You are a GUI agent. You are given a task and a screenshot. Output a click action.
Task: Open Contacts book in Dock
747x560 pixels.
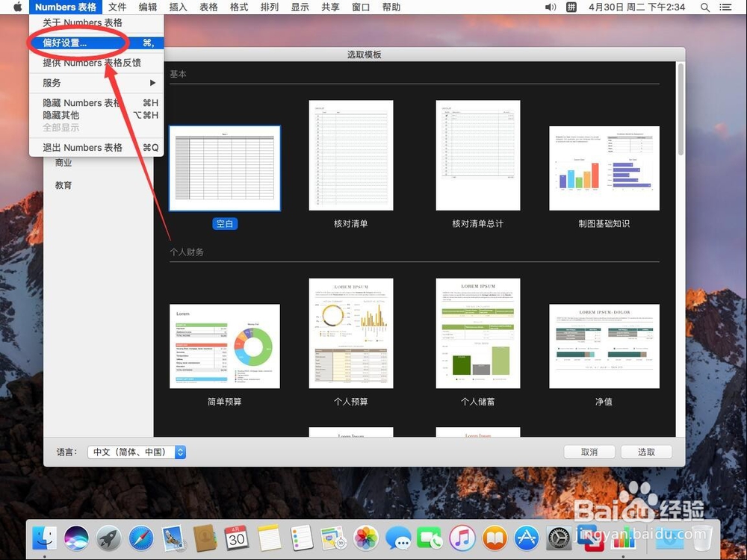click(x=205, y=538)
